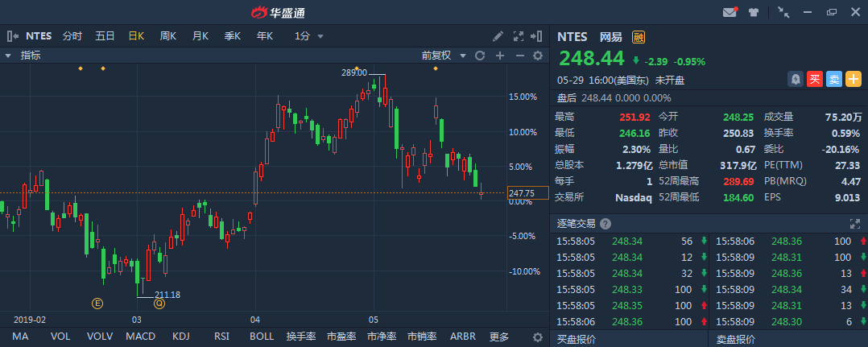Viewport: 868px width, 347px height.
Task: Click the pencil drawing tool icon
Action: (498, 36)
